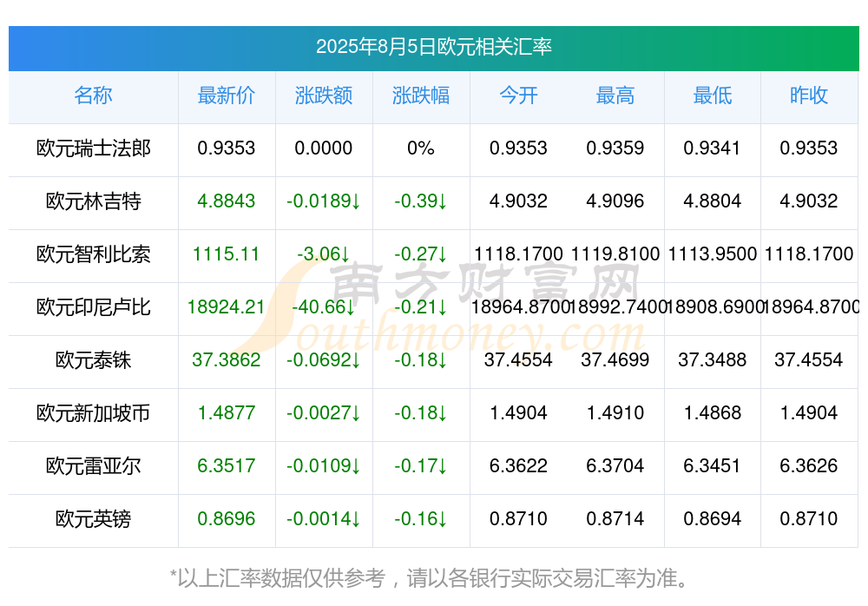Click the high value 4.9096
Screen dimensions: 868x606
coord(615,201)
